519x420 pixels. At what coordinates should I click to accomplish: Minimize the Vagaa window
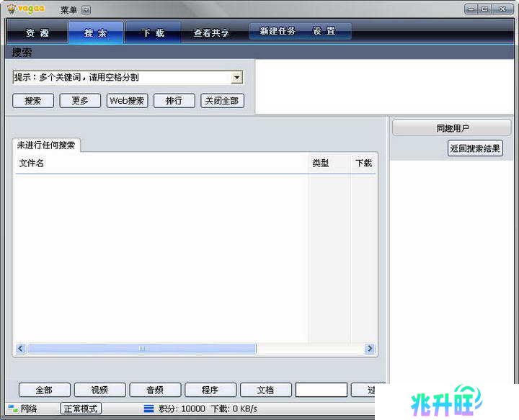point(471,9)
